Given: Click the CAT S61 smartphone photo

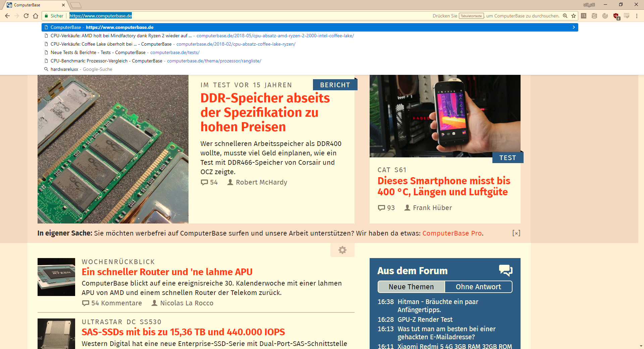Looking at the screenshot, I should (x=445, y=116).
